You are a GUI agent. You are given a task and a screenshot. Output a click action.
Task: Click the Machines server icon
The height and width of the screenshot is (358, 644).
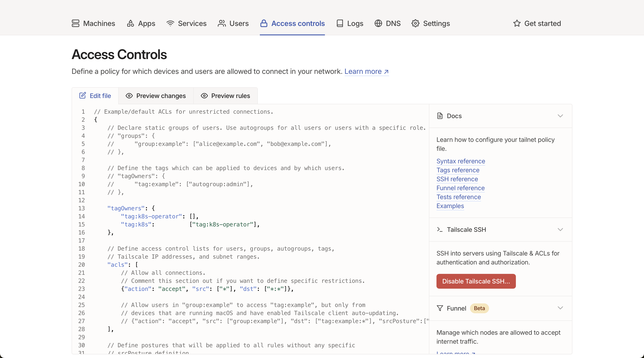(76, 23)
